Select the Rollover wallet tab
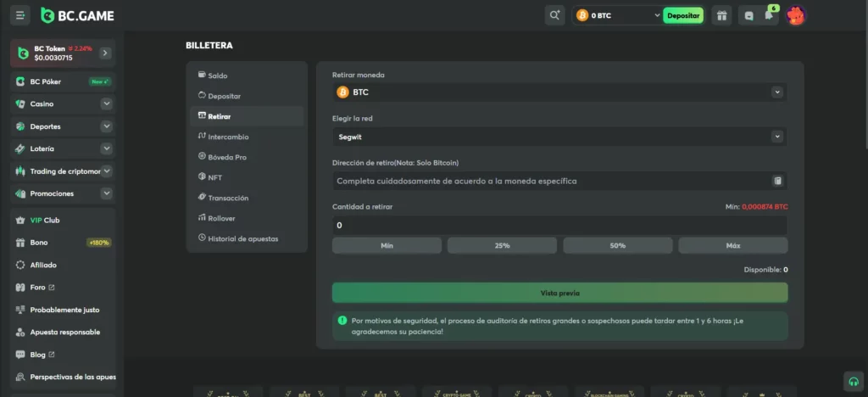This screenshot has height=397, width=868. coord(247,218)
